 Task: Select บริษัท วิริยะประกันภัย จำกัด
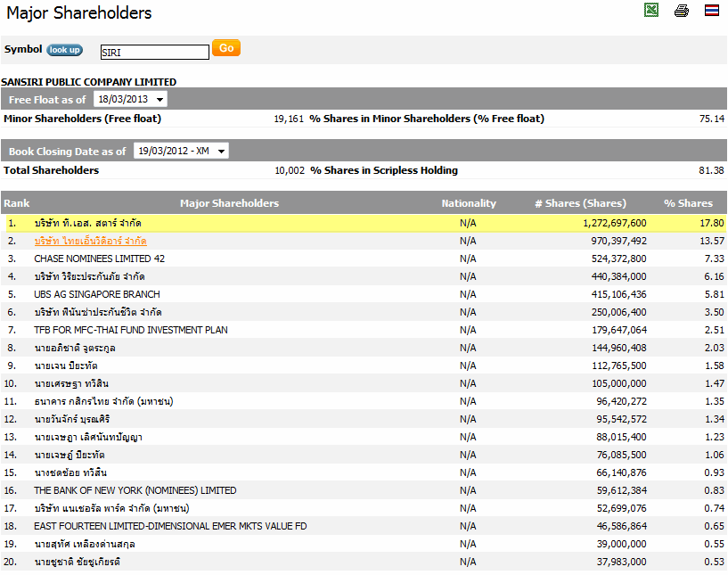point(89,276)
